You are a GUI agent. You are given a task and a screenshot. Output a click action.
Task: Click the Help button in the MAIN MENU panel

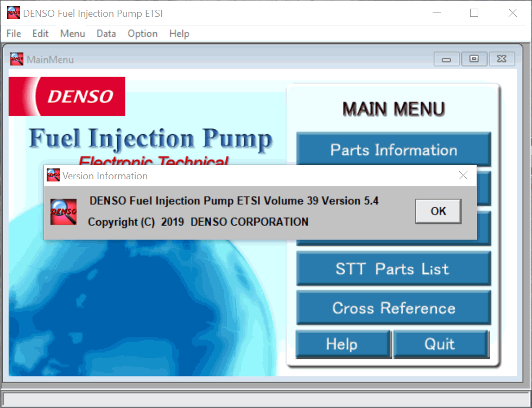(343, 343)
